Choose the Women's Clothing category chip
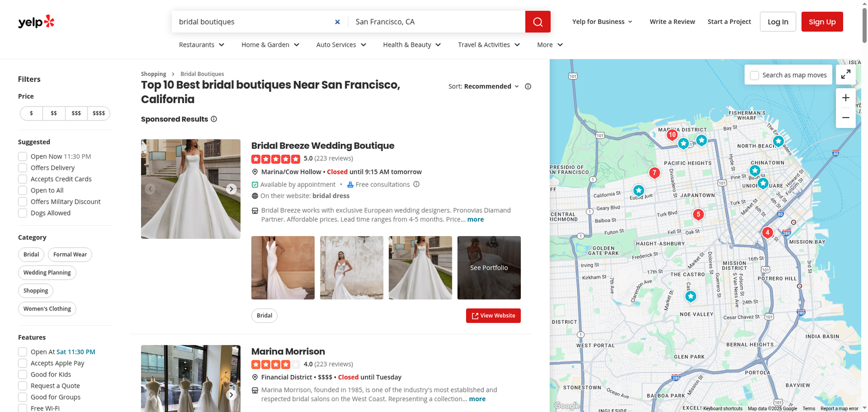The height and width of the screenshot is (412, 868). pos(47,309)
